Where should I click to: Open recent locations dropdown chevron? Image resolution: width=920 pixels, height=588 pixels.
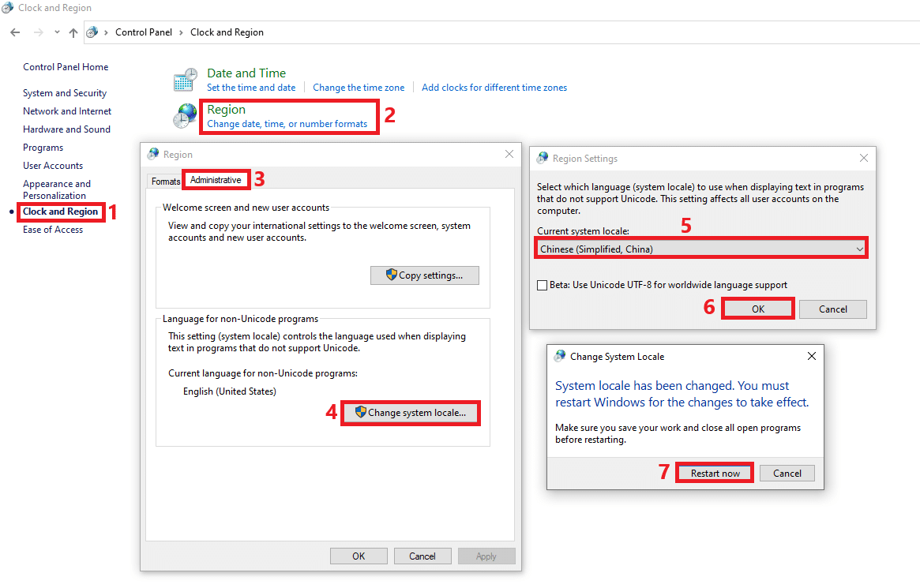57,32
